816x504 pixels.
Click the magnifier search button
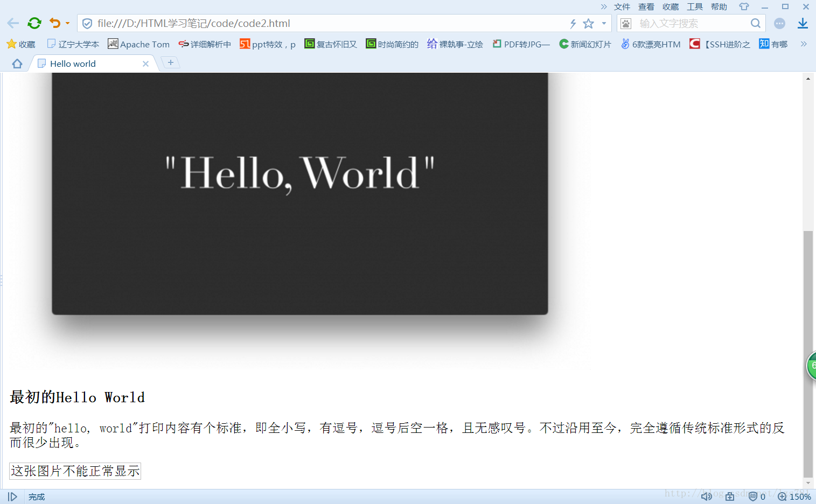[x=756, y=24]
